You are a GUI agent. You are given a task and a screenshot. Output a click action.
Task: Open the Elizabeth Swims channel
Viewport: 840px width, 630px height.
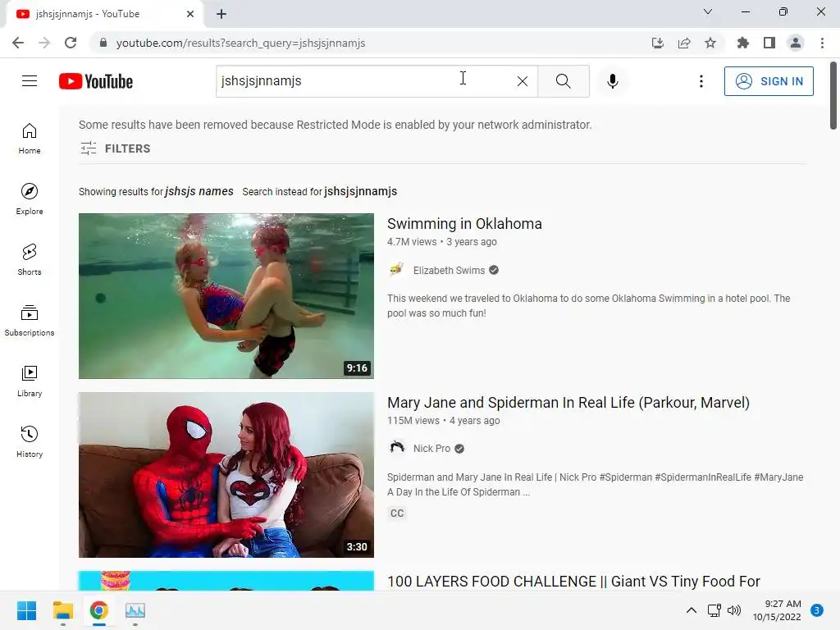point(449,271)
